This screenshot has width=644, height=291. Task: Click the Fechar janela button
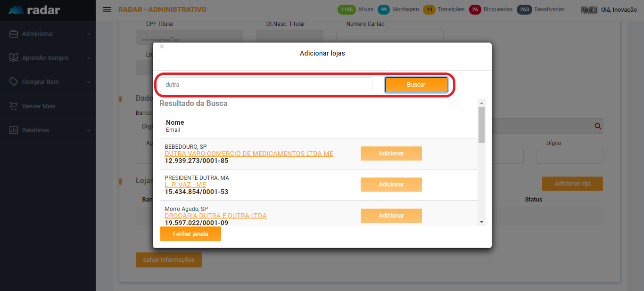[190, 234]
